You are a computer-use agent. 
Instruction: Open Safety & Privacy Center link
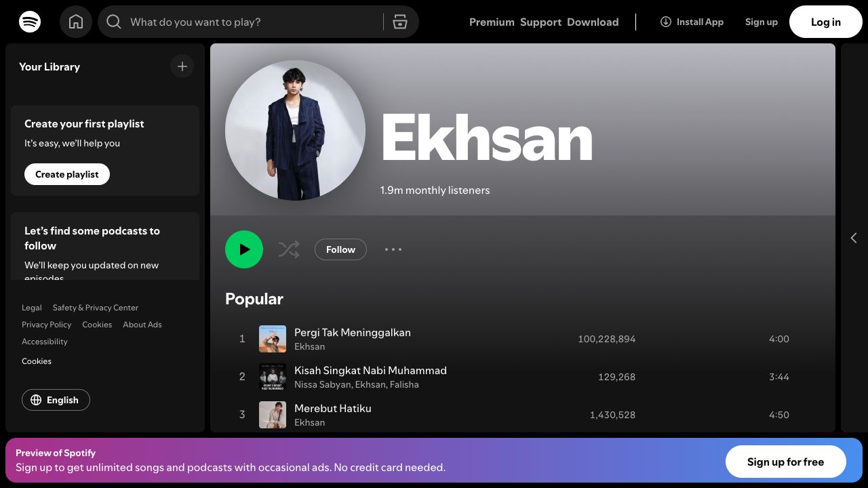96,308
